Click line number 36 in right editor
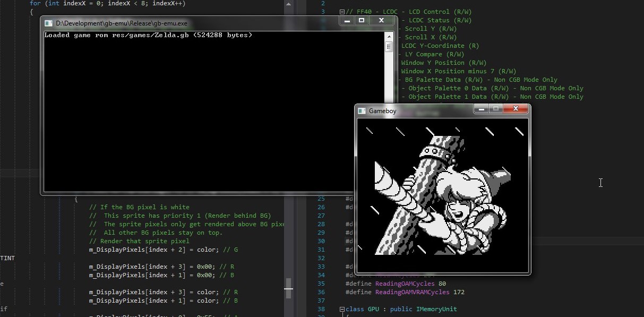This screenshot has height=317, width=644. tap(321, 292)
